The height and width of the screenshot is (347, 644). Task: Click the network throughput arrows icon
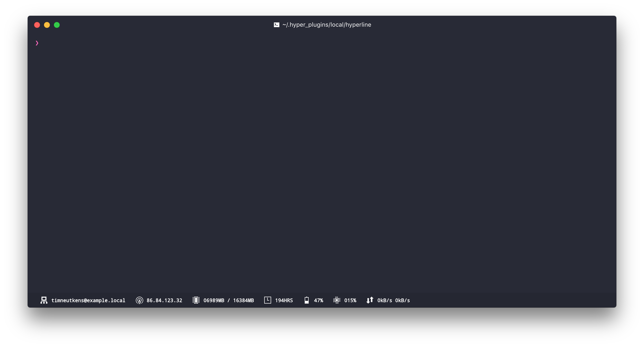tap(370, 300)
